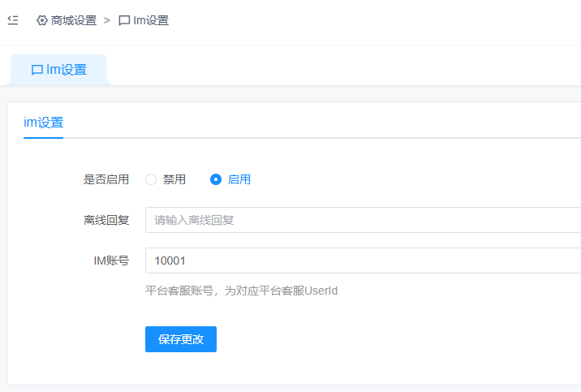Select the 禁用 radio button

[x=151, y=179]
